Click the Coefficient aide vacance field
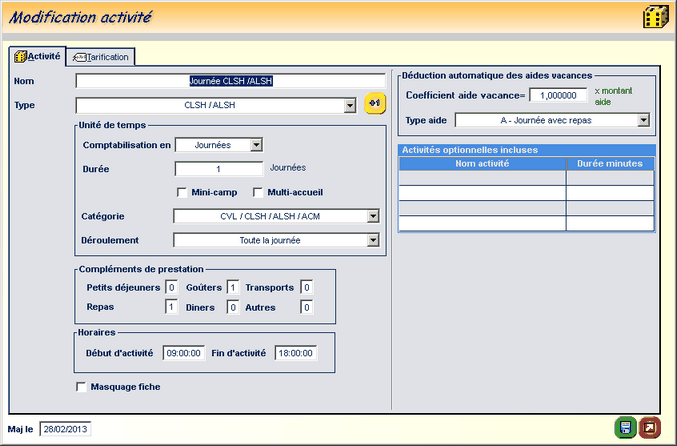Screen dimensions: 677x446 [557, 95]
